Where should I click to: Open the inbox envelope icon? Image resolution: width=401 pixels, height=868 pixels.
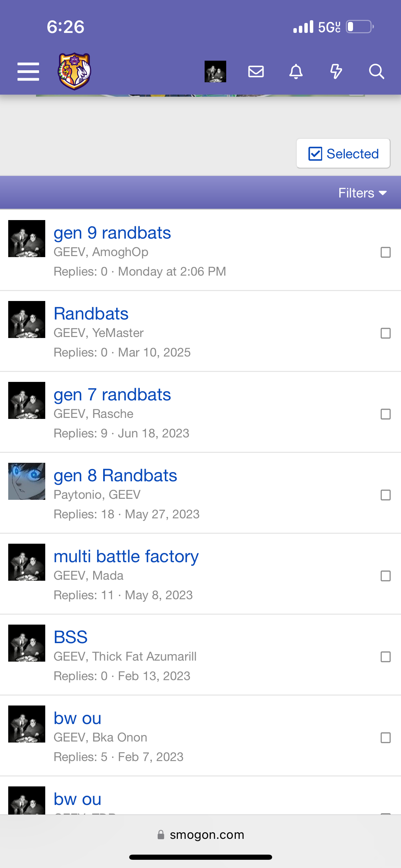(256, 72)
